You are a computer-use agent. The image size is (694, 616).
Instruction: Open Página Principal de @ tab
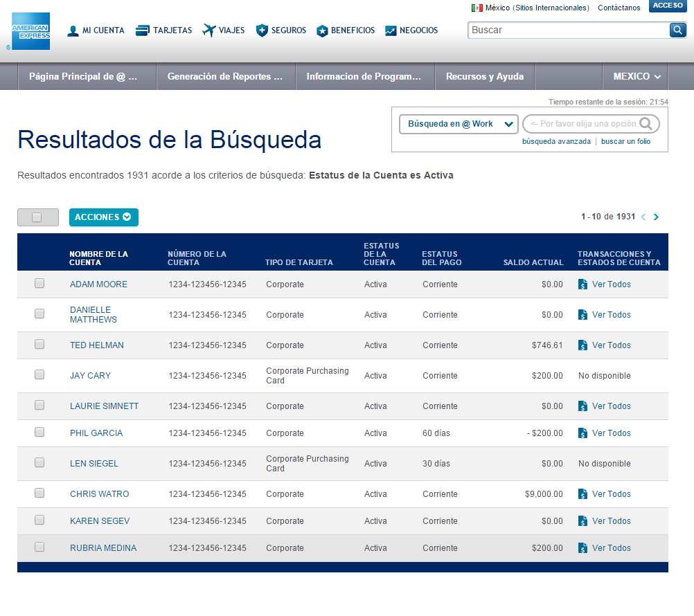tap(87, 77)
